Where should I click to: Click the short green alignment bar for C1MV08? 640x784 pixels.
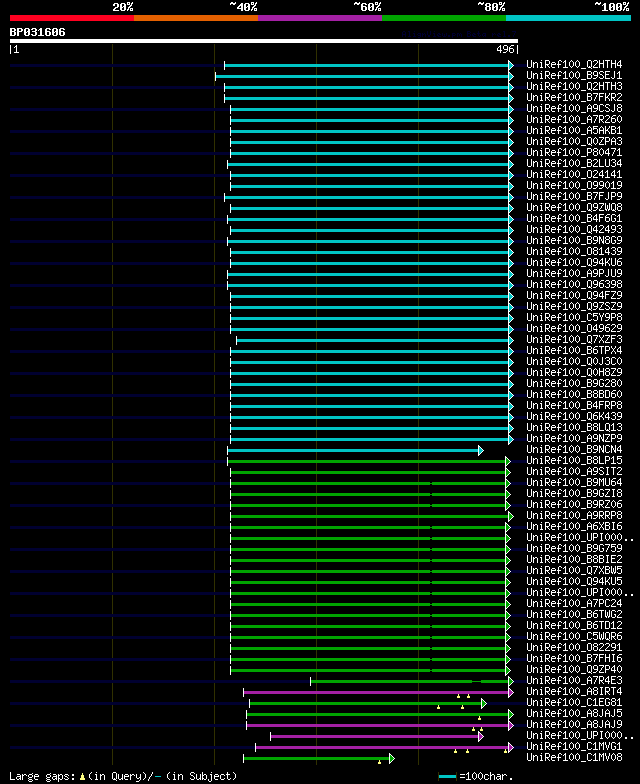click(x=319, y=758)
